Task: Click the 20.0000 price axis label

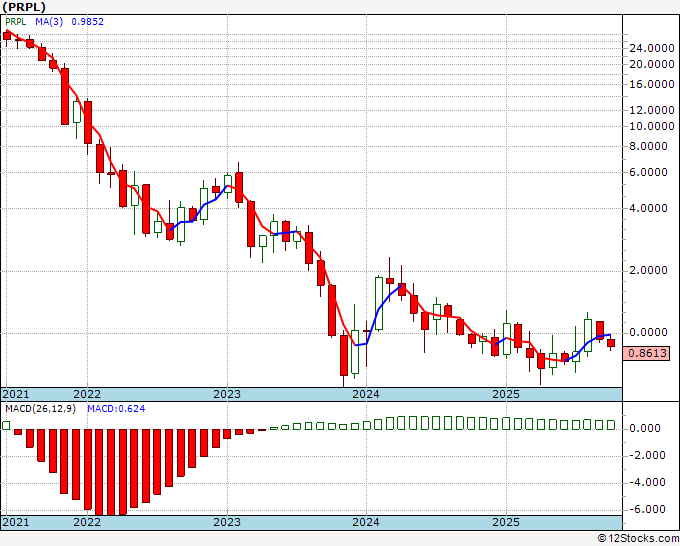Action: (x=652, y=65)
